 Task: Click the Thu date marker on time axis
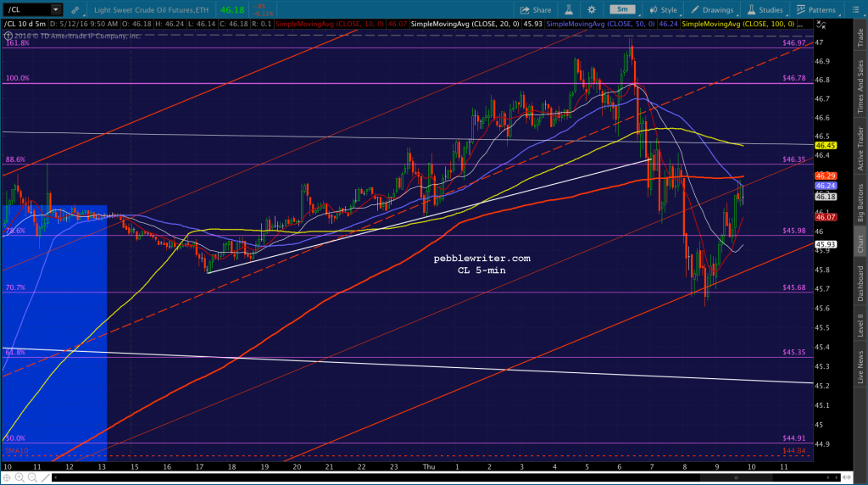pyautogui.click(x=428, y=466)
